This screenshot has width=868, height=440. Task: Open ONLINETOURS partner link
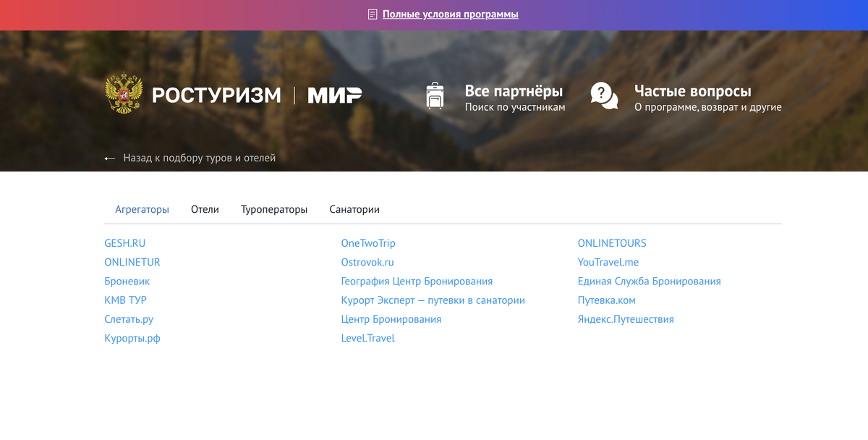(x=612, y=243)
